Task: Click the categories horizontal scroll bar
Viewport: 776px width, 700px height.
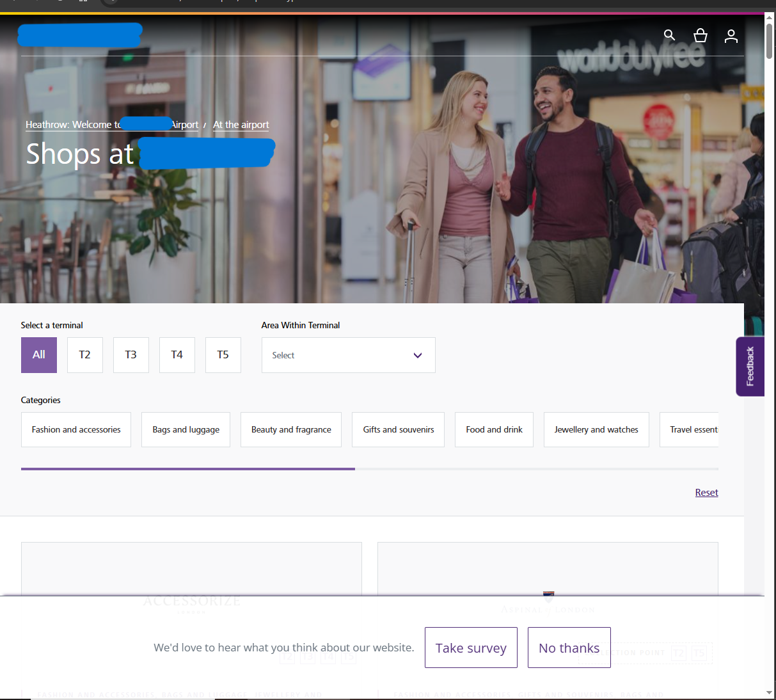Action: (188, 469)
